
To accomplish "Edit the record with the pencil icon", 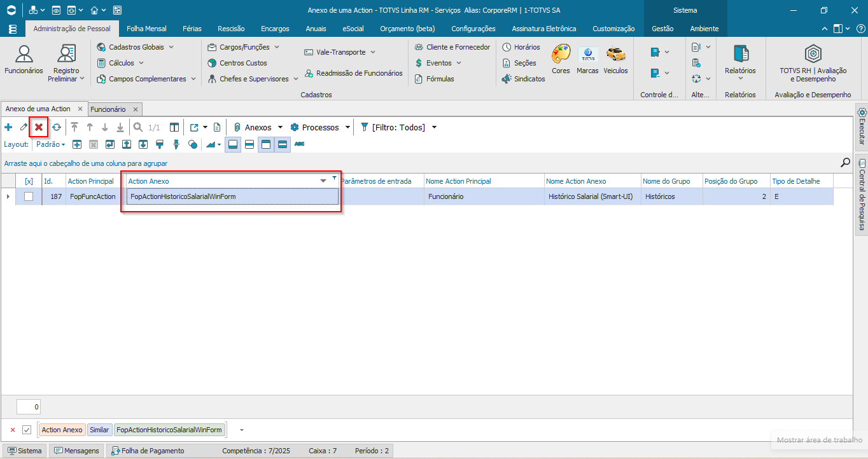I will (x=24, y=127).
